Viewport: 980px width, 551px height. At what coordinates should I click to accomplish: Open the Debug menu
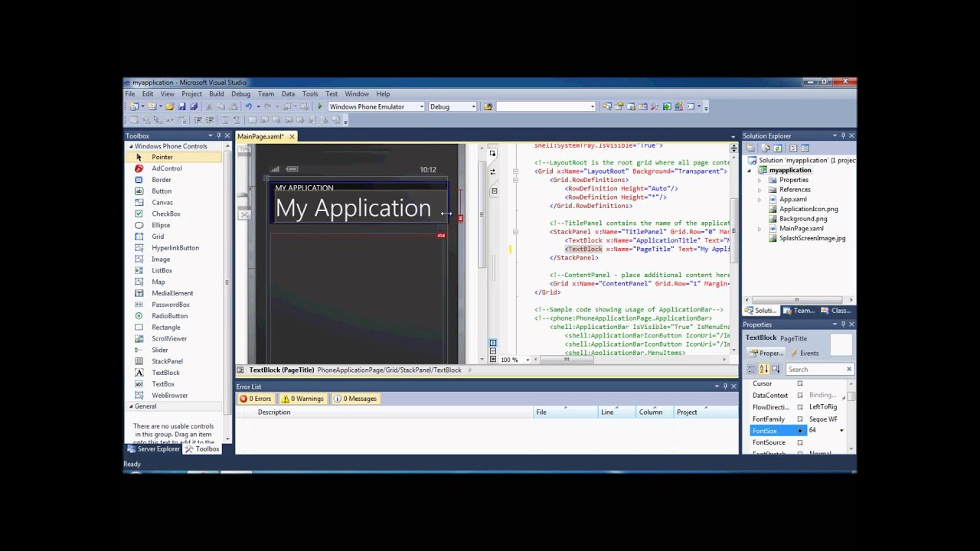(x=241, y=94)
